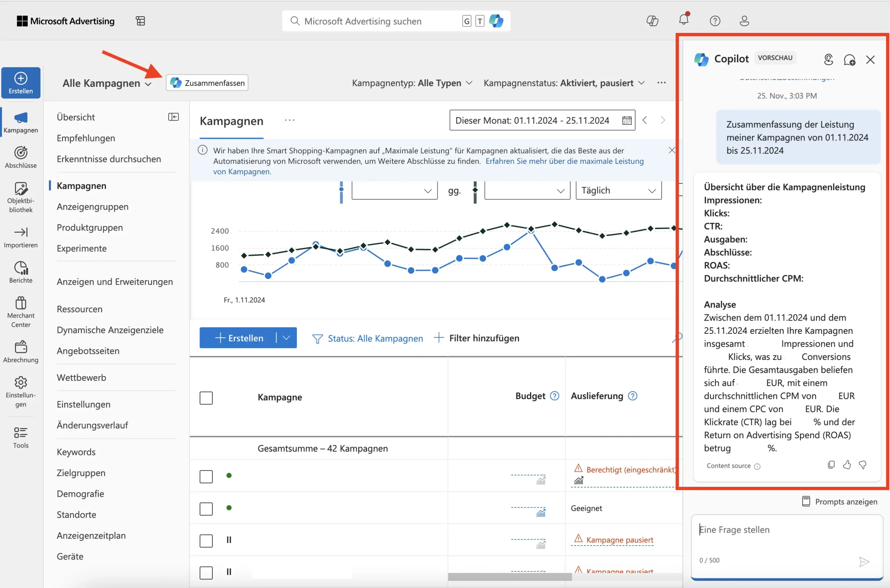
Task: Open Kampagnenstatus filter dropdown
Action: coord(564,83)
